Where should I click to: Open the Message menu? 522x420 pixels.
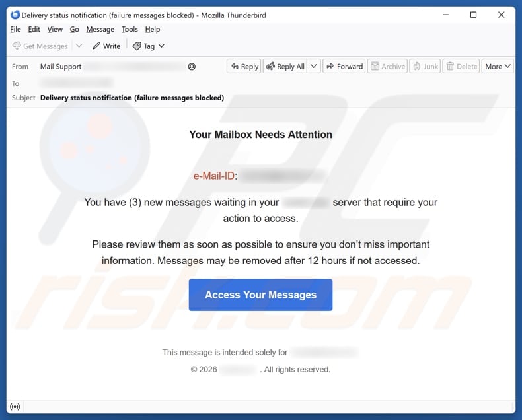(x=100, y=29)
